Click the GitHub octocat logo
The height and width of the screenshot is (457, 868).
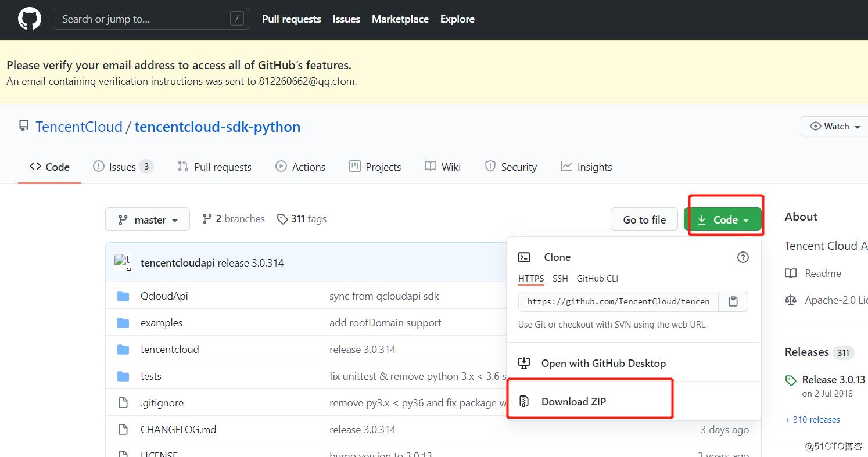(30, 19)
